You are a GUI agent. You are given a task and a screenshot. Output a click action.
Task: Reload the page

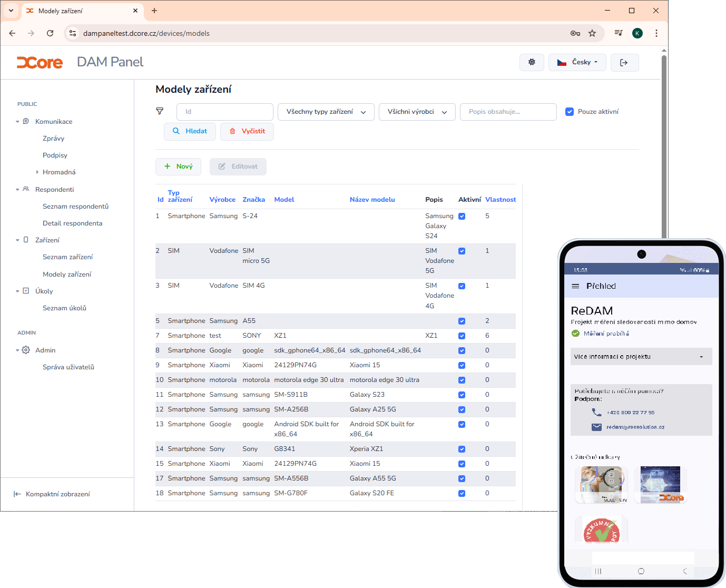pos(50,33)
